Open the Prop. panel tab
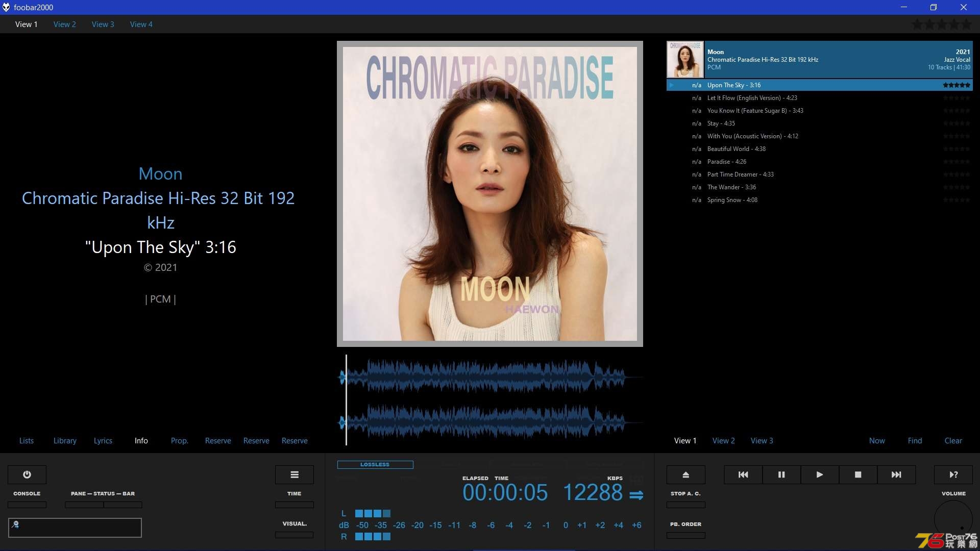 point(180,440)
